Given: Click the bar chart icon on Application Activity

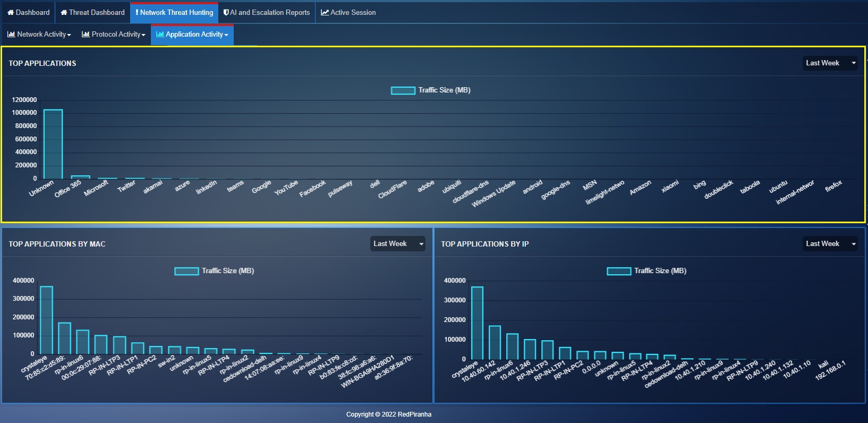Looking at the screenshot, I should [160, 34].
